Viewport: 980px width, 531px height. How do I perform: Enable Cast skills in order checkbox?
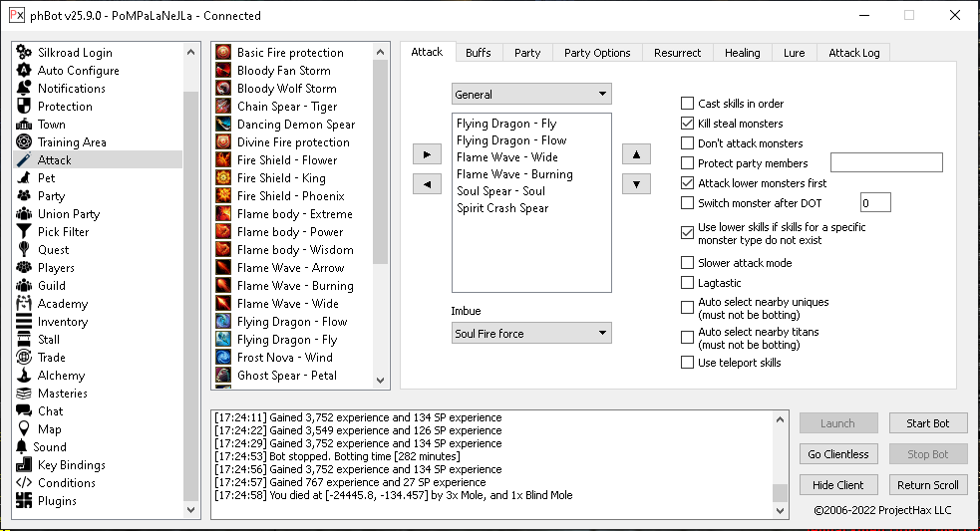pos(687,104)
